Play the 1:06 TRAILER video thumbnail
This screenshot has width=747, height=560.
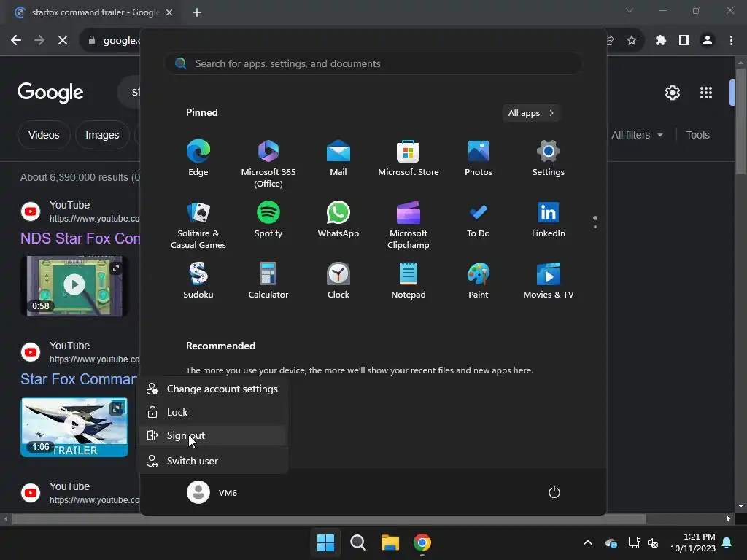(x=74, y=427)
